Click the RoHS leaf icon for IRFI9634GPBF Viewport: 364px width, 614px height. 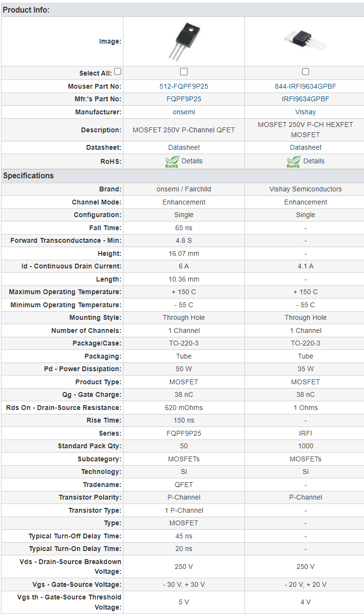pos(293,161)
